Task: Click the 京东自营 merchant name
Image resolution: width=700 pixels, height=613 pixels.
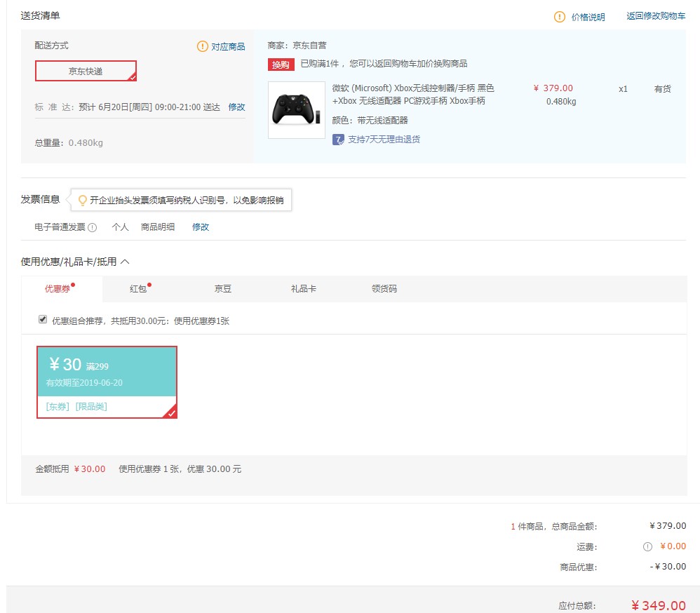Action: [309, 46]
